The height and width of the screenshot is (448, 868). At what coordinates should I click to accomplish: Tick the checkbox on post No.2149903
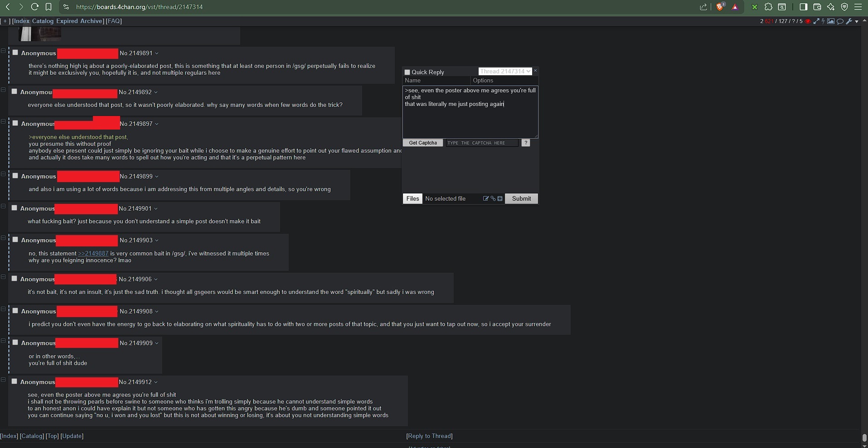tap(15, 240)
